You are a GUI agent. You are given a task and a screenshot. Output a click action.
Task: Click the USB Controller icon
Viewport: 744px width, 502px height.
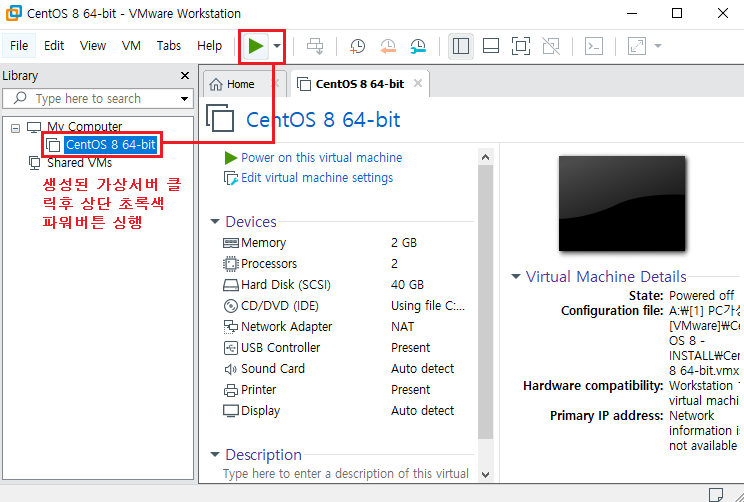(x=231, y=348)
